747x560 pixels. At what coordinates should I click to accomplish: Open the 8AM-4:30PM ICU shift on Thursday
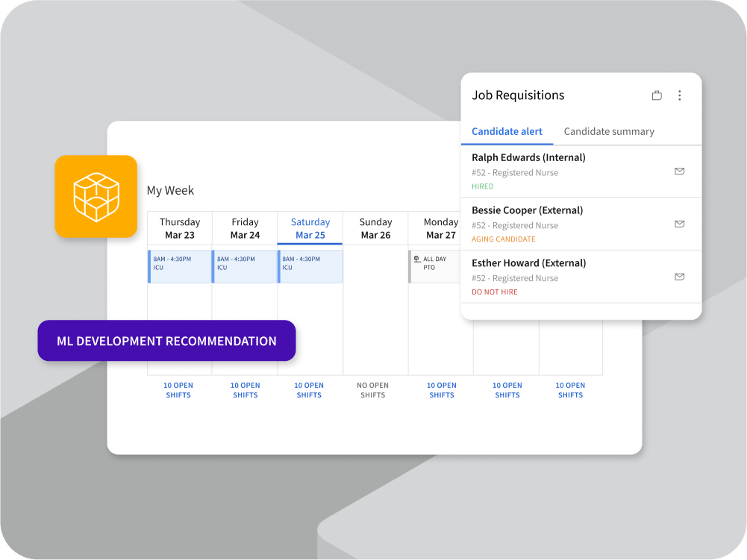179,266
